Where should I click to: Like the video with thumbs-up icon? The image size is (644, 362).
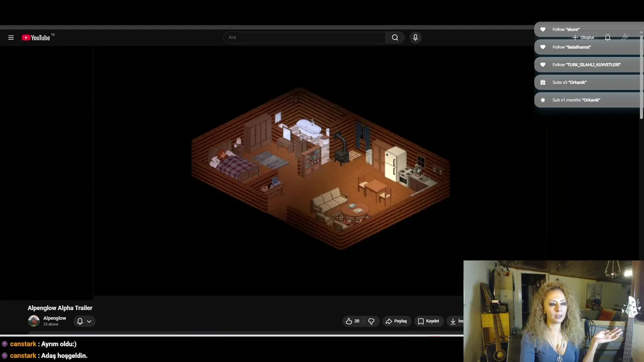352,321
